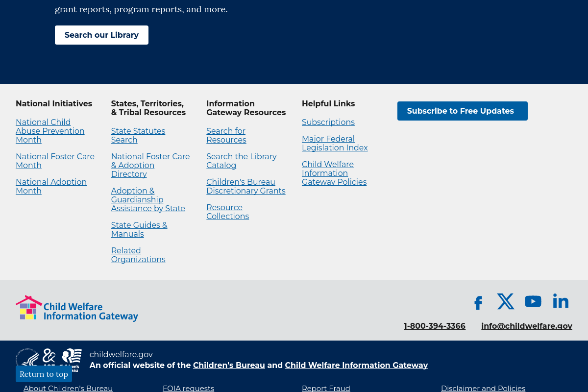Click the Information Gateway Resources heading

pos(246,108)
